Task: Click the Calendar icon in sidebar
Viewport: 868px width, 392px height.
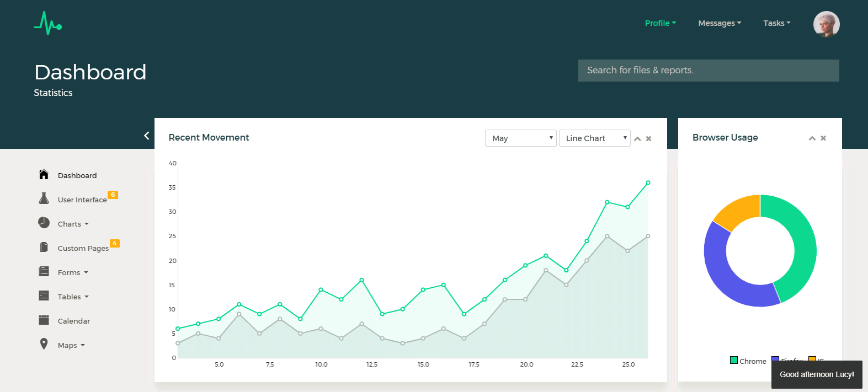Action: point(44,320)
